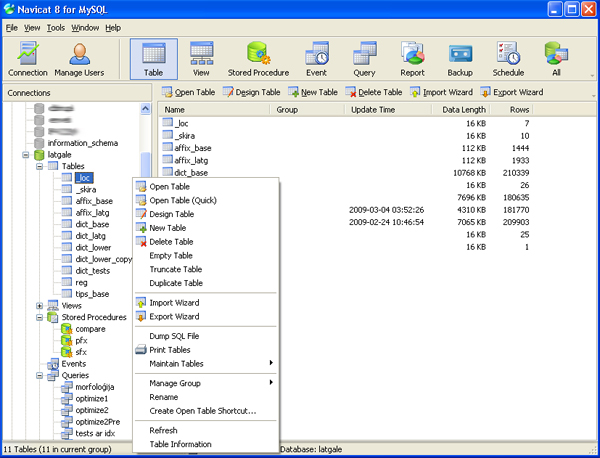Sort by the Name column header
This screenshot has height=458, width=600.
click(x=214, y=110)
